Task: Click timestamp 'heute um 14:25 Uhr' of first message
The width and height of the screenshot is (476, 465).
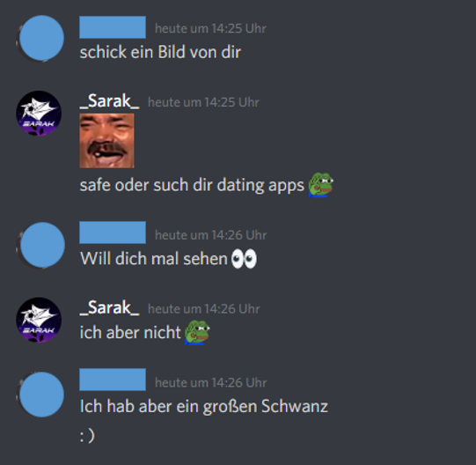Action: 210,28
